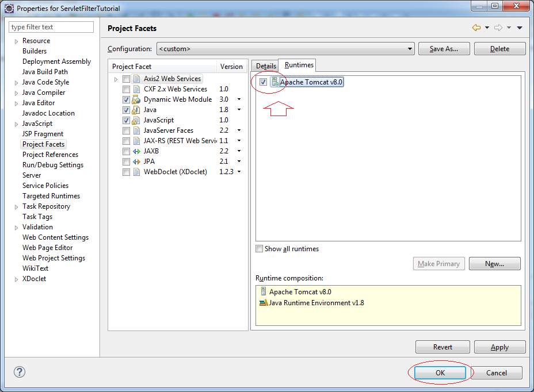Open the WebDoclet version dropdown
534x392 pixels.
click(x=239, y=171)
